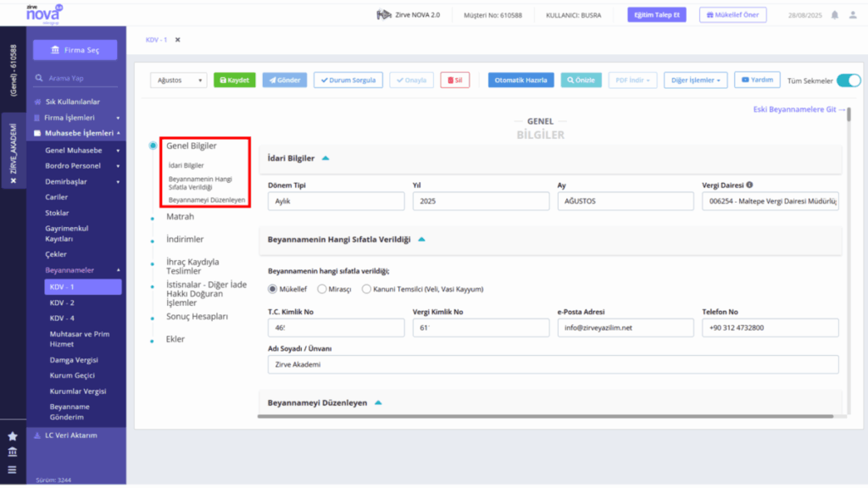Click the horizontal scrollbar of the form

(545, 416)
